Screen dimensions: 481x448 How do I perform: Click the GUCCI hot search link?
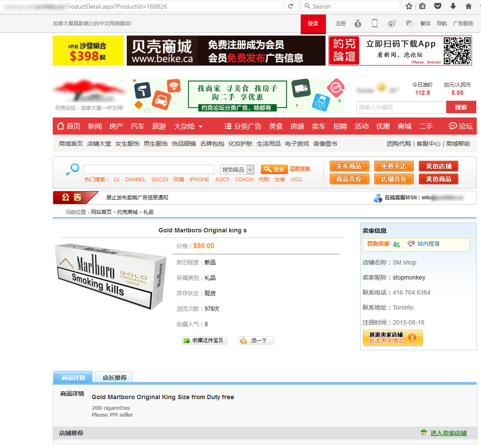click(160, 180)
